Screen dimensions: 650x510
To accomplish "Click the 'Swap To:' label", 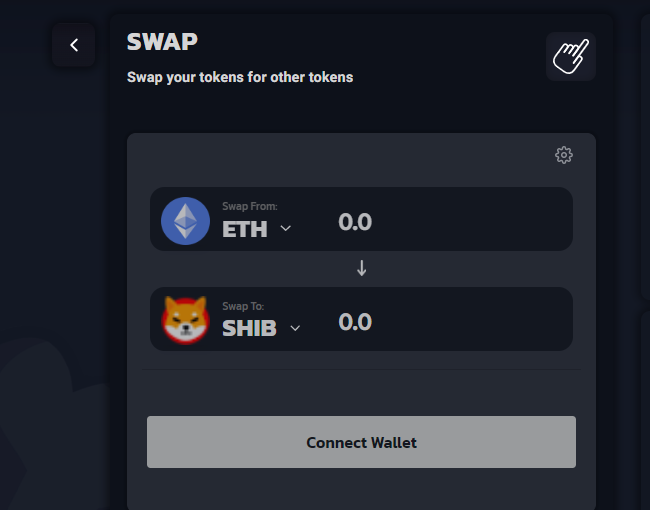I will point(243,306).
